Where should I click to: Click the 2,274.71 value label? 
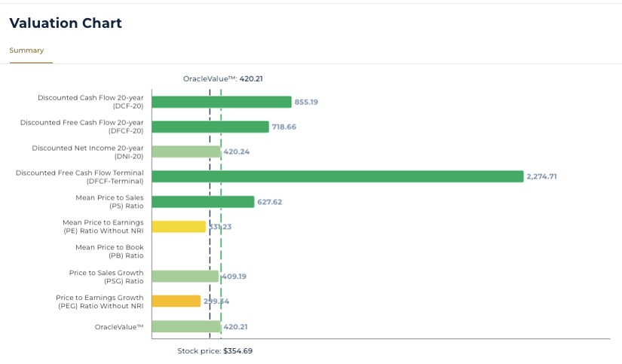pyautogui.click(x=541, y=176)
